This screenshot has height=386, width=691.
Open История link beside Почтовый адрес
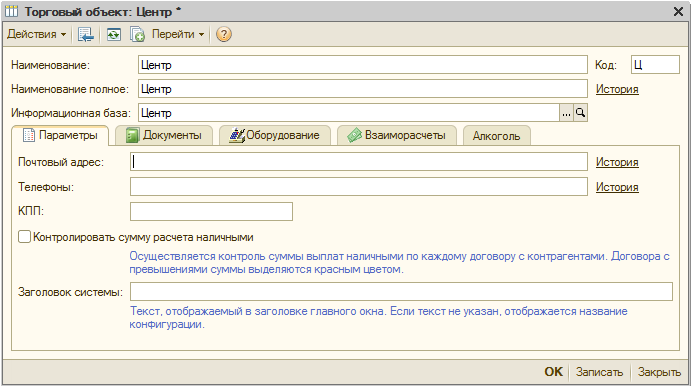coord(617,162)
